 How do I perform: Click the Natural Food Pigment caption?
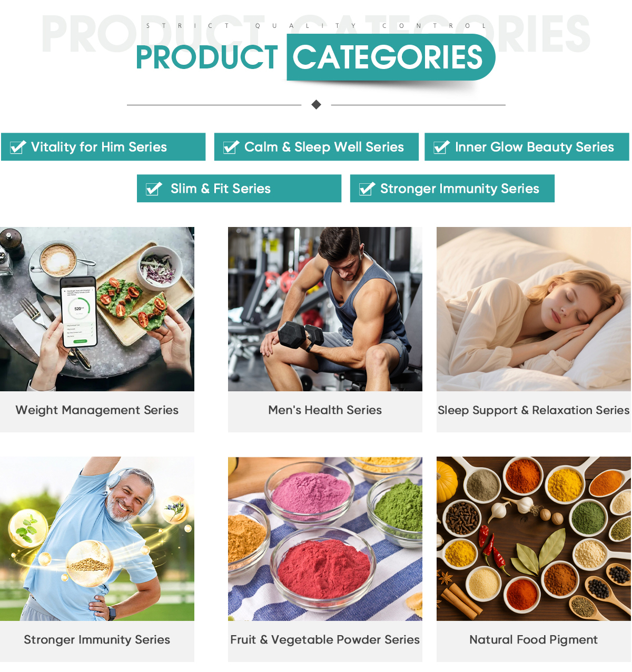(534, 640)
